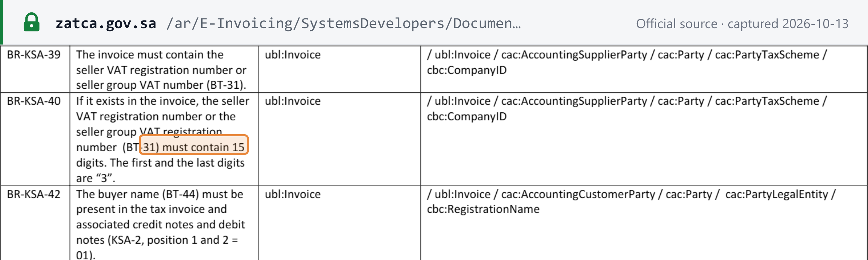
Task: Click 'ubl:Invoice' in the BR-KSA-40 row
Action: (292, 101)
